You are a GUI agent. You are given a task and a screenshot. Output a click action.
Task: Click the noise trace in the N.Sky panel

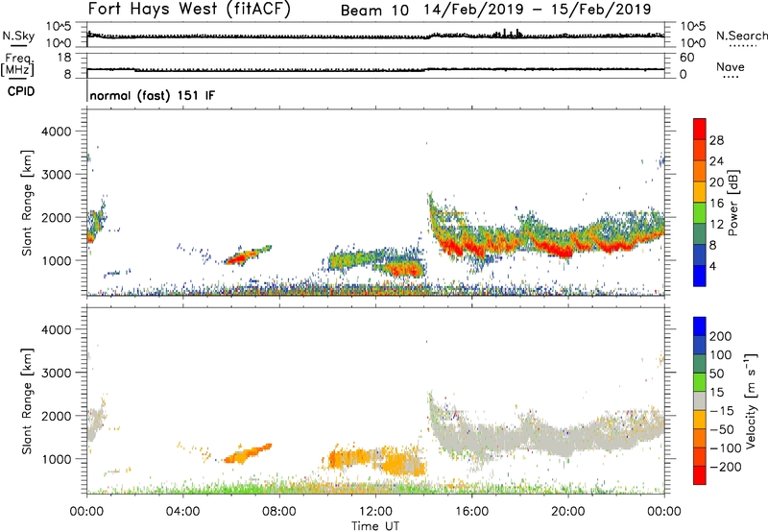[x=375, y=36]
